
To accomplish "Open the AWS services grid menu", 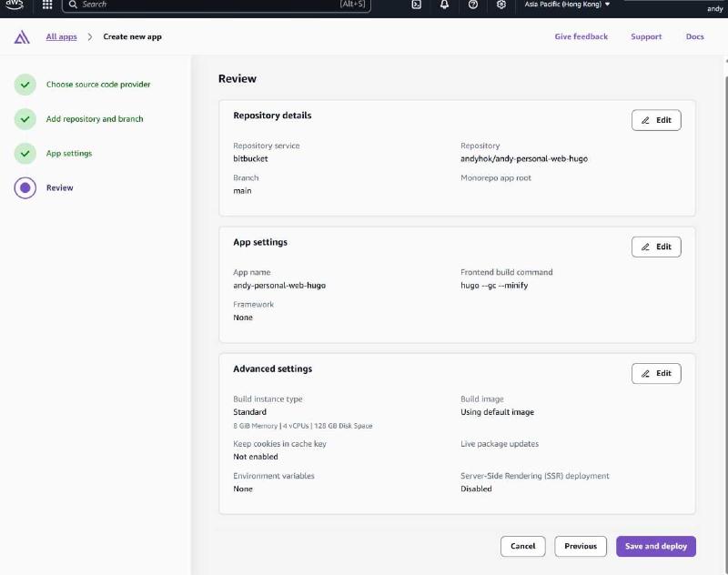I will [47, 5].
